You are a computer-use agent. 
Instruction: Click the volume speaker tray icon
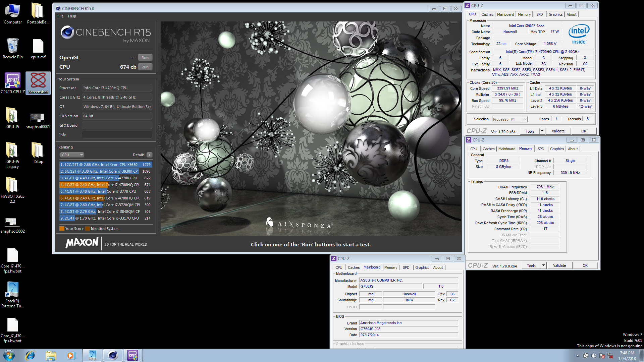(594, 356)
